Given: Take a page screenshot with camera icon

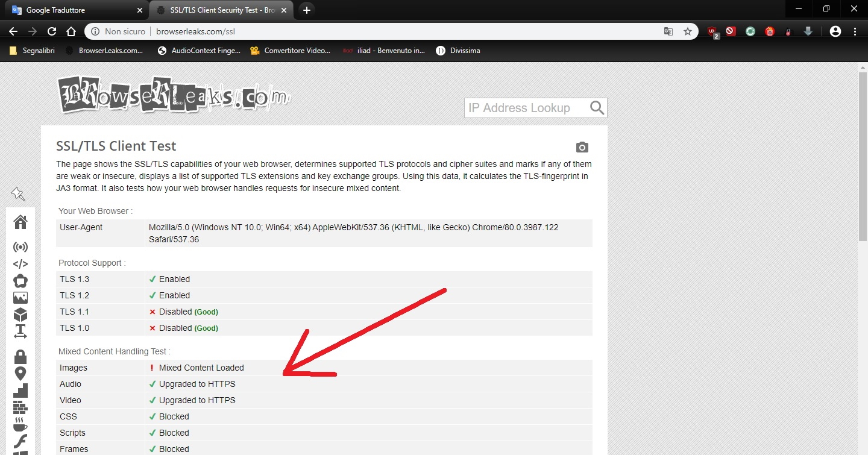Looking at the screenshot, I should [x=582, y=147].
